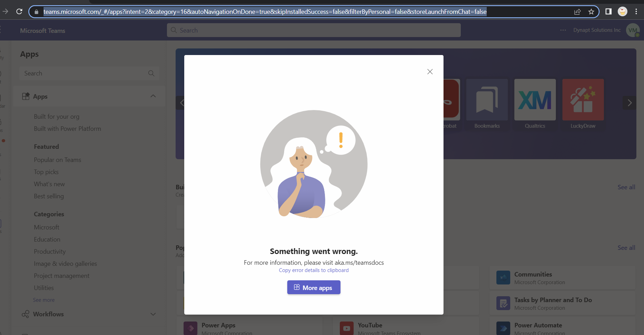Select Popular on Teams
The width and height of the screenshot is (644, 335).
57,160
